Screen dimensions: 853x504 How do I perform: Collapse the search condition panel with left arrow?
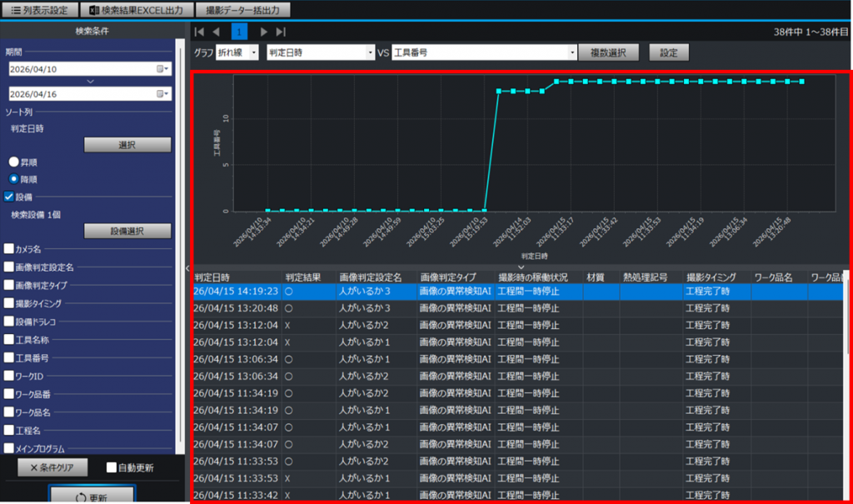click(x=187, y=268)
